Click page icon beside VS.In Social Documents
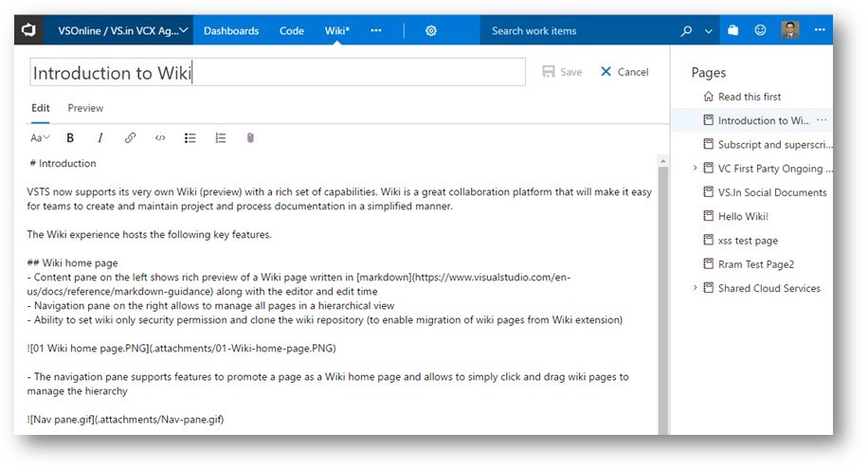The height and width of the screenshot is (469, 868). 708,192
